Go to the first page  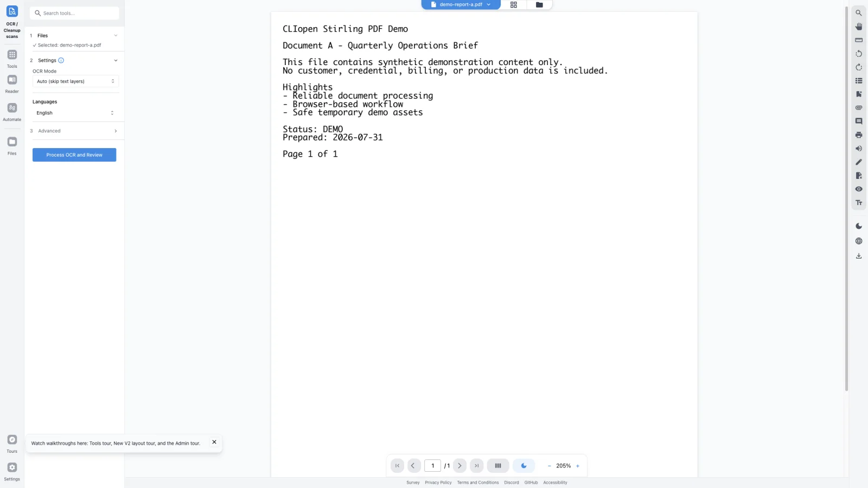[x=397, y=466]
